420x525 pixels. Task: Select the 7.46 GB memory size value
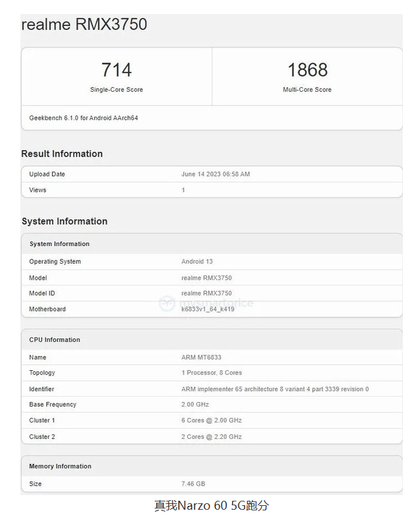point(193,484)
